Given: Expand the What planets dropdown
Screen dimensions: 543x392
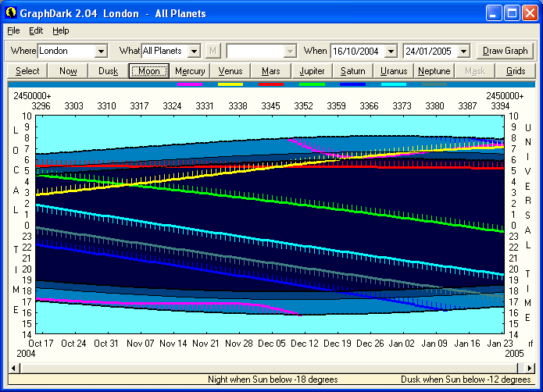Looking at the screenshot, I should (x=195, y=51).
